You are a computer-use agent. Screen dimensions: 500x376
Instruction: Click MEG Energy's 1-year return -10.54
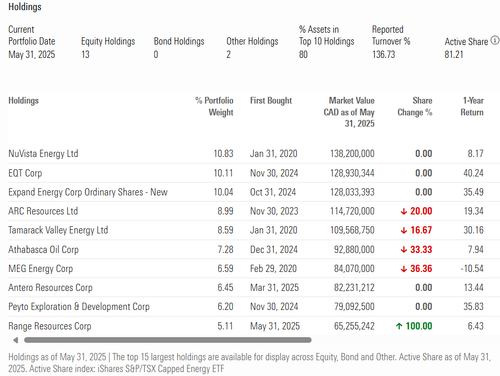tap(472, 269)
